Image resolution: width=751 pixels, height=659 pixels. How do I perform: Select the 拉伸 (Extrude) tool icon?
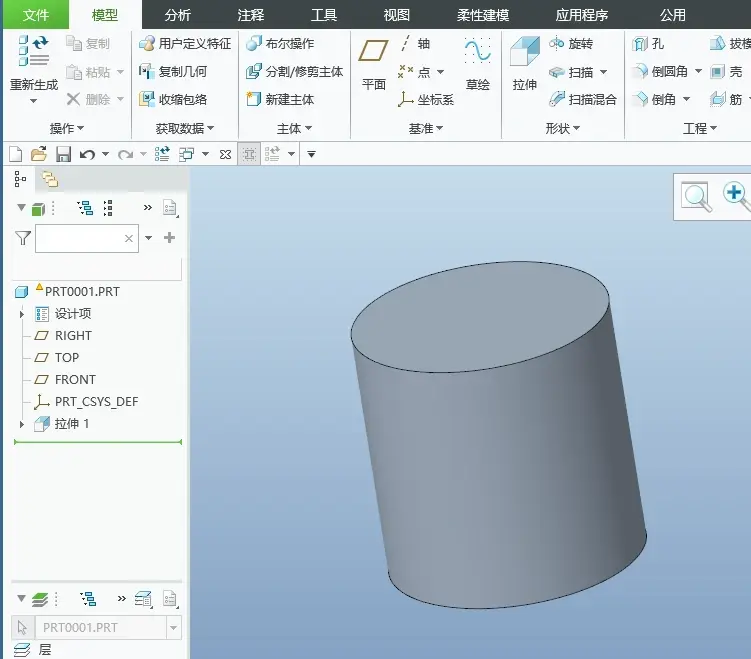[x=524, y=52]
